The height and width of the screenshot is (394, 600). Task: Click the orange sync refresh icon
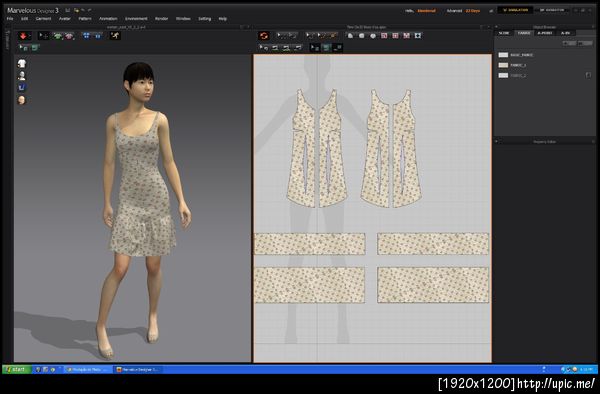[x=264, y=36]
